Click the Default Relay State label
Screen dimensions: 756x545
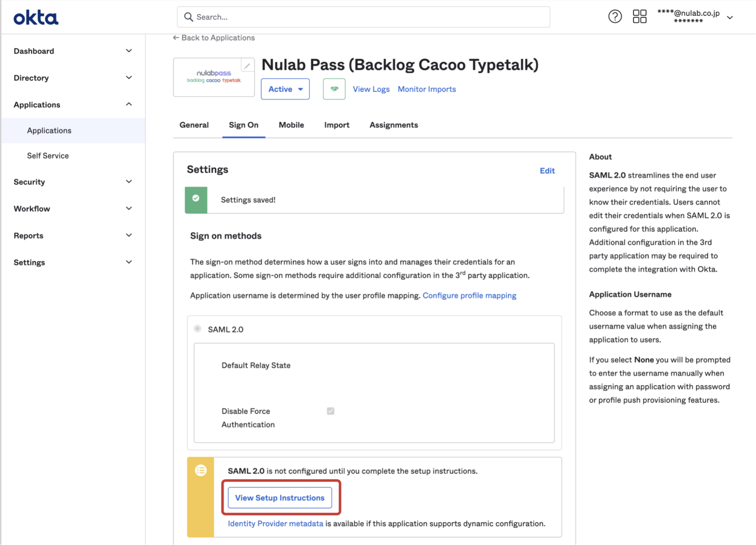(x=256, y=365)
